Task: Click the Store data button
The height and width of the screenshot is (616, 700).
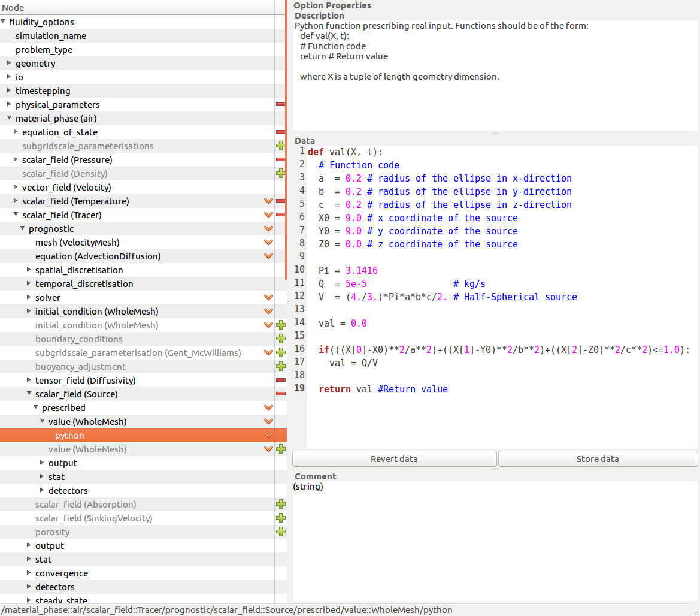Action: coord(598,459)
